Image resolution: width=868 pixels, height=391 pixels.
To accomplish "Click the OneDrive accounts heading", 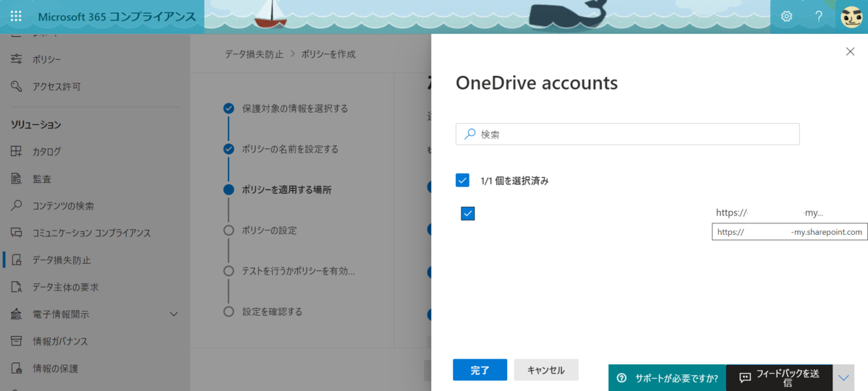I will [x=537, y=83].
